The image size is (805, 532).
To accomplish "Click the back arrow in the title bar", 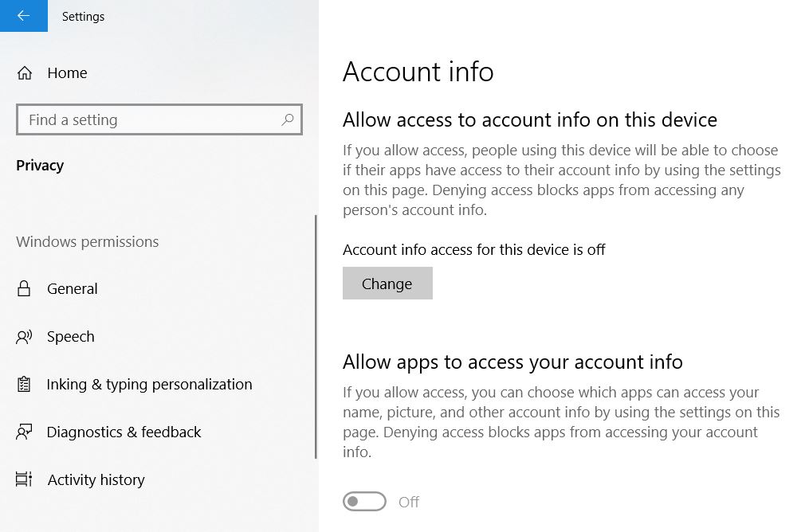I will point(23,16).
